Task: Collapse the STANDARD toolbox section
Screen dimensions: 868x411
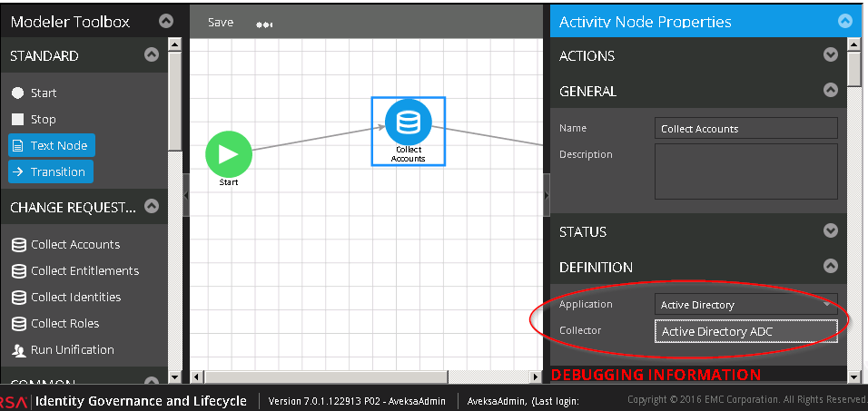Action: [x=152, y=54]
